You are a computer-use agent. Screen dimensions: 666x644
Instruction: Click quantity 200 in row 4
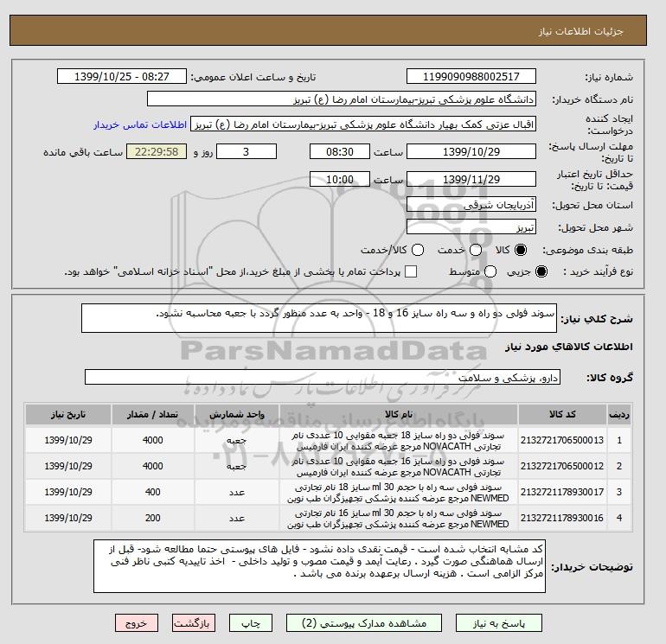[153, 518]
